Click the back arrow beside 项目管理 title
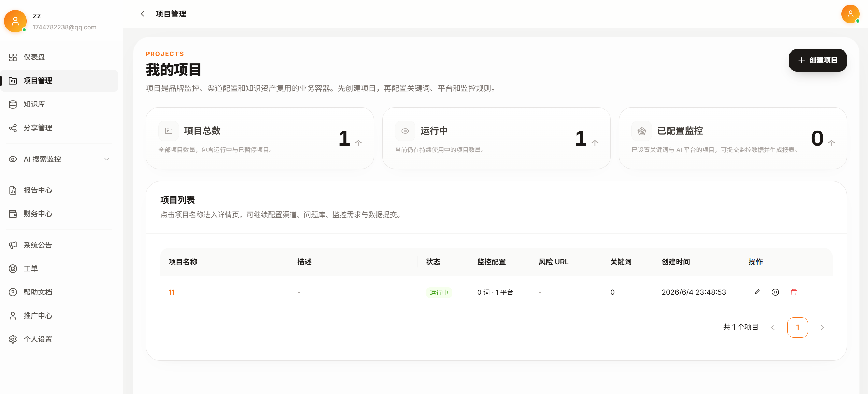The height and width of the screenshot is (394, 868). [x=143, y=14]
